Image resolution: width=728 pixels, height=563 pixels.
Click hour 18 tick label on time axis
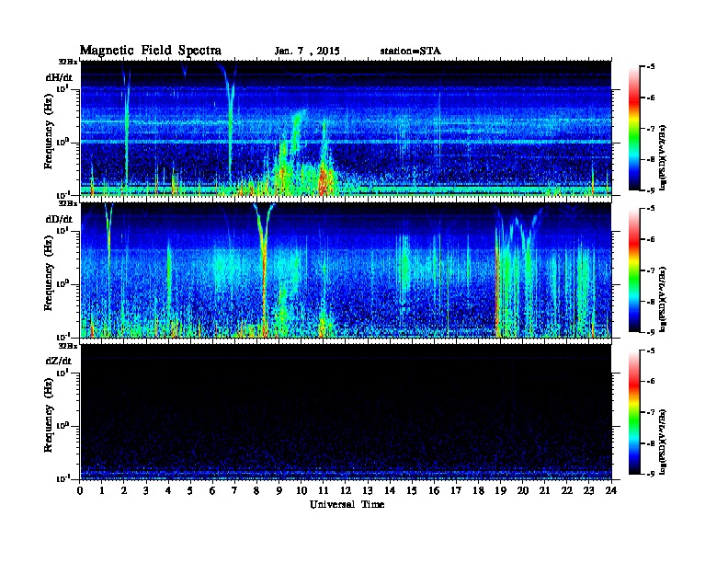478,490
